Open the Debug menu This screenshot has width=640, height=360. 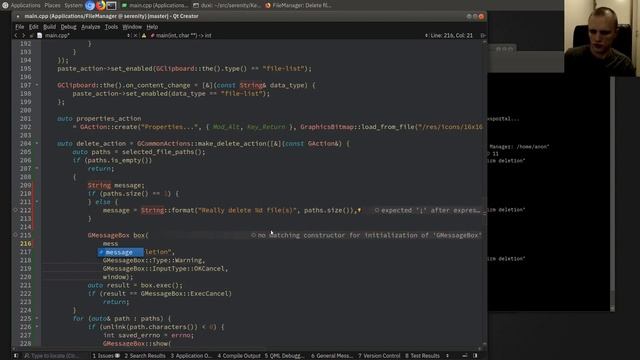[68, 27]
